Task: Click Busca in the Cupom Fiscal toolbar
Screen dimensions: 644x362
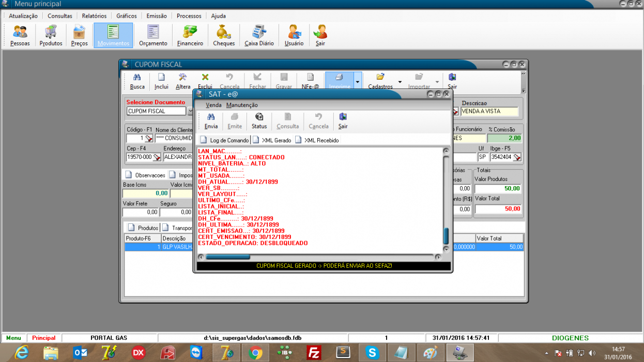Action: (x=137, y=81)
